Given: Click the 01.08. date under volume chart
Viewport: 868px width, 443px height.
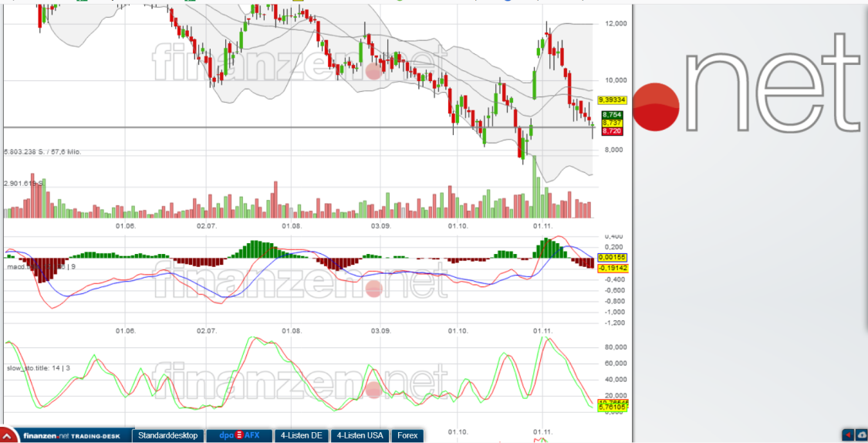Looking at the screenshot, I should click(292, 226).
